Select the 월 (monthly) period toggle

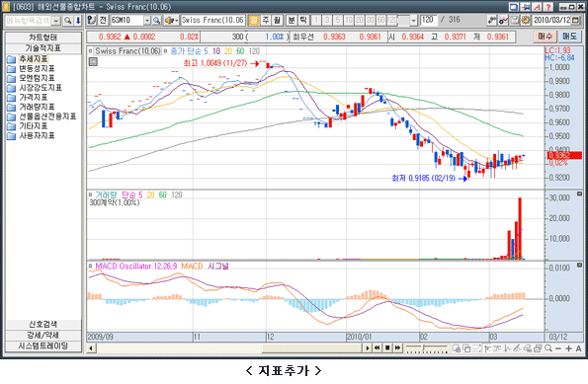[277, 20]
